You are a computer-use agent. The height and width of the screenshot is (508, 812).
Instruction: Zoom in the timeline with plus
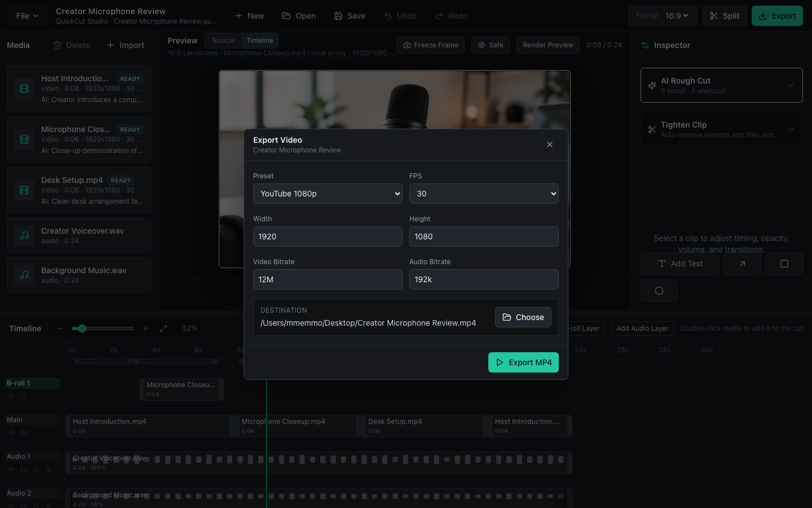click(145, 329)
